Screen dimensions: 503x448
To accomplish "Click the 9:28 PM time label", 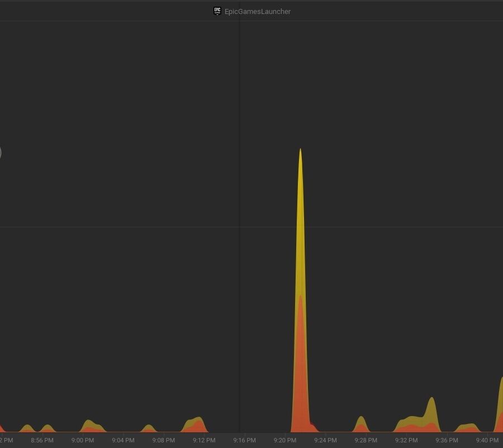I will pyautogui.click(x=366, y=440).
